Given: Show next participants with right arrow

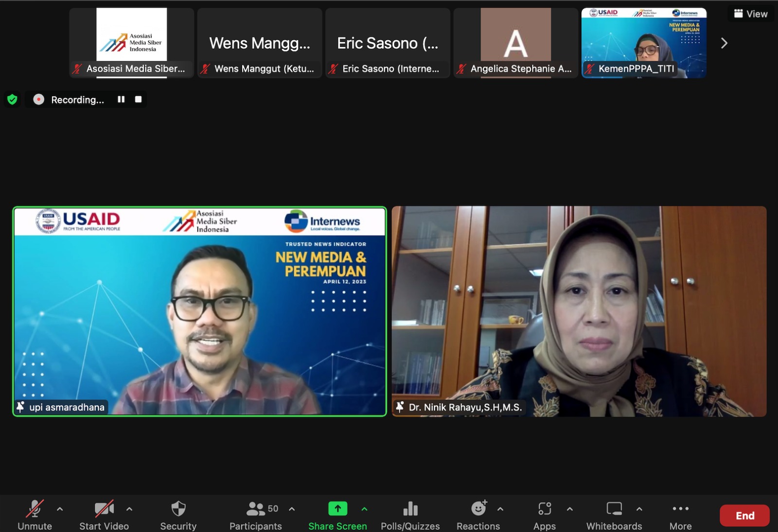Looking at the screenshot, I should tap(724, 43).
